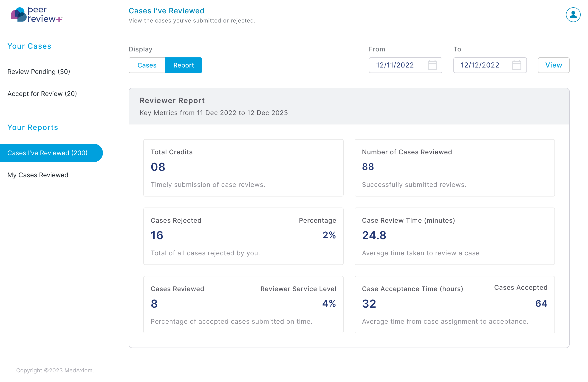This screenshot has width=588, height=382.
Task: Click the View button
Action: click(x=554, y=65)
